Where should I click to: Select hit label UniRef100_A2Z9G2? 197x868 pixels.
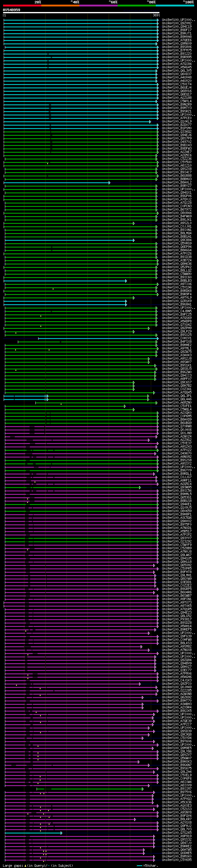177,440
